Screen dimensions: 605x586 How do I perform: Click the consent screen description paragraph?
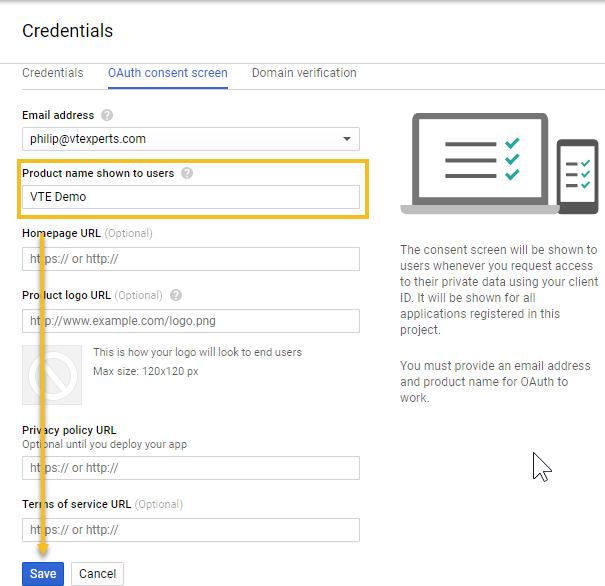coord(499,289)
